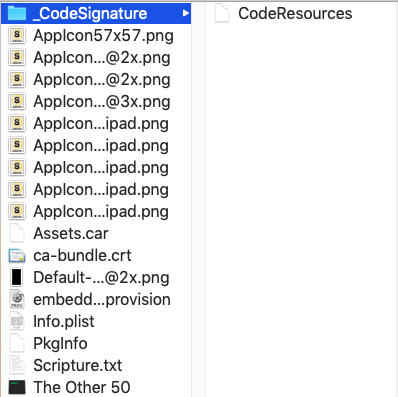Select the _CodeSignature folder icon

pyautogui.click(x=17, y=13)
